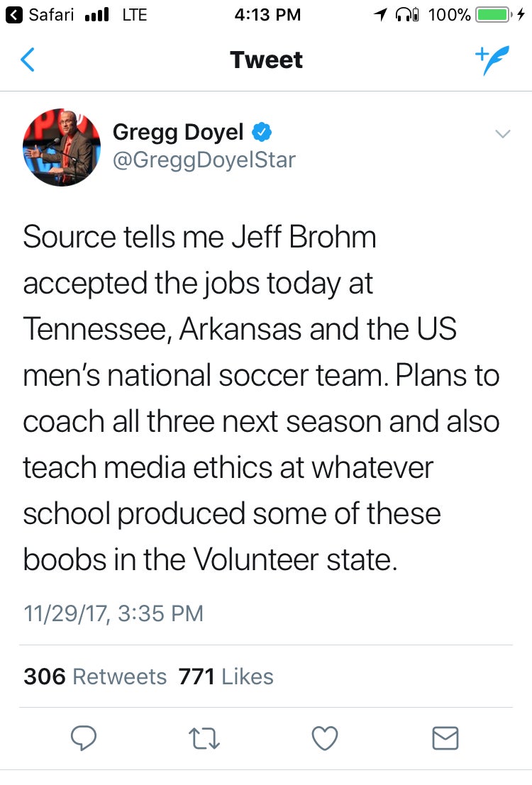Compose a new tweet with feather icon
532x785 pixels.
tap(492, 60)
